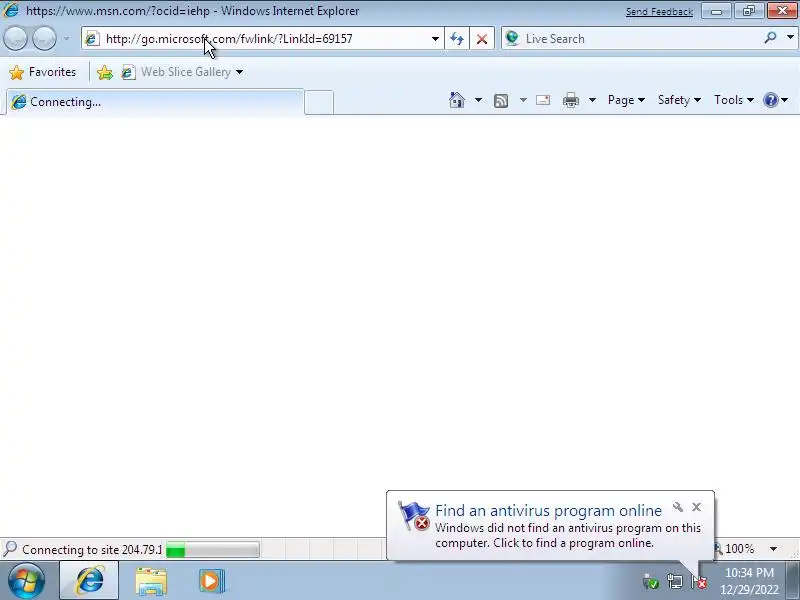Viewport: 800px width, 600px height.
Task: Click Internet Explorer icon in title bar
Action: (x=10, y=10)
